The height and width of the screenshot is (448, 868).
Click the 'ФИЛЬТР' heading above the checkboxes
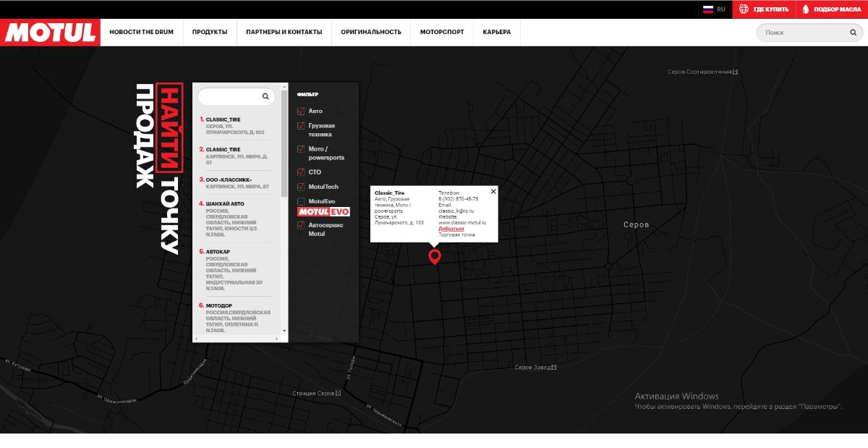coord(308,95)
